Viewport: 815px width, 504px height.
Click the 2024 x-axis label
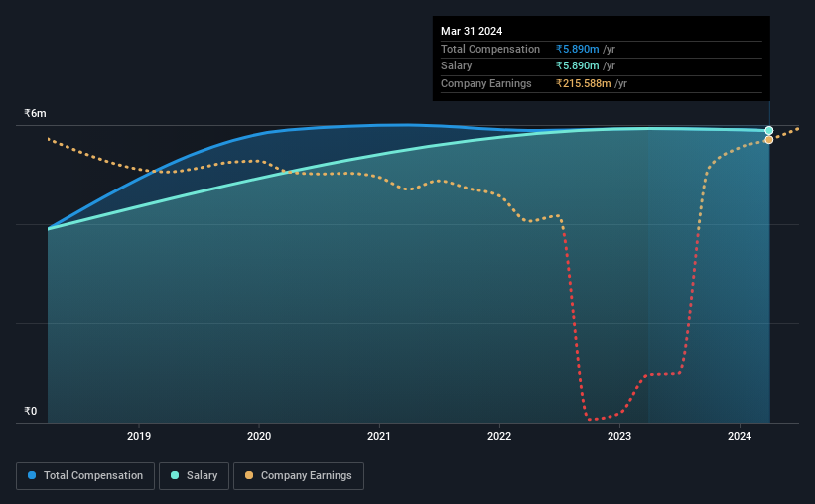(x=740, y=436)
